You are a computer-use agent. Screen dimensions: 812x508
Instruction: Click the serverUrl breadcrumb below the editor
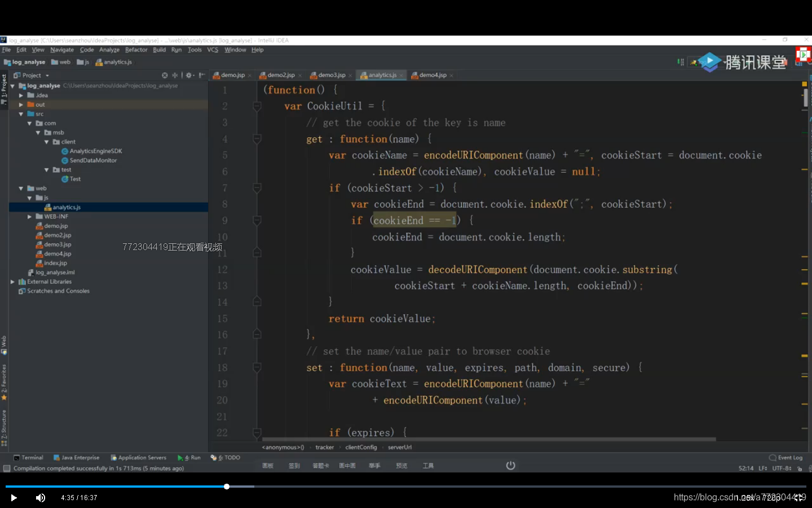pyautogui.click(x=400, y=448)
